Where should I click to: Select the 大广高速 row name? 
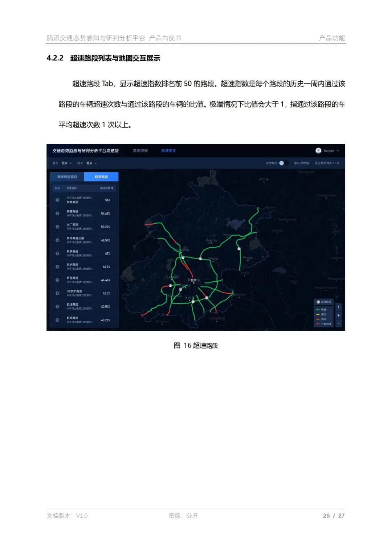[72, 225]
